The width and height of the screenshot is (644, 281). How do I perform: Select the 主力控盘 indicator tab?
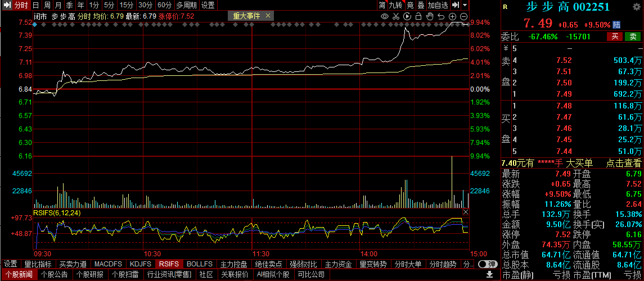tap(234, 264)
